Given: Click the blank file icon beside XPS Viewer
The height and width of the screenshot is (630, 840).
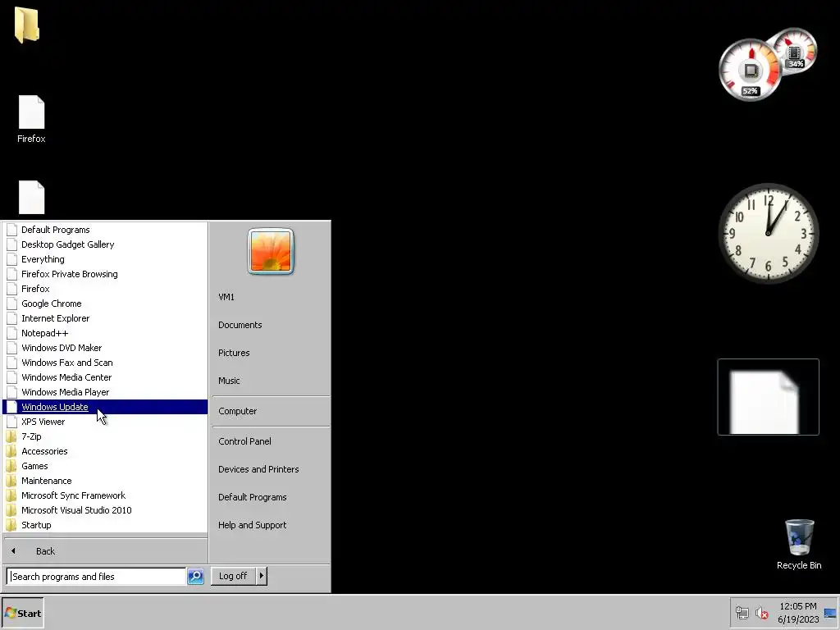Looking at the screenshot, I should (x=11, y=422).
